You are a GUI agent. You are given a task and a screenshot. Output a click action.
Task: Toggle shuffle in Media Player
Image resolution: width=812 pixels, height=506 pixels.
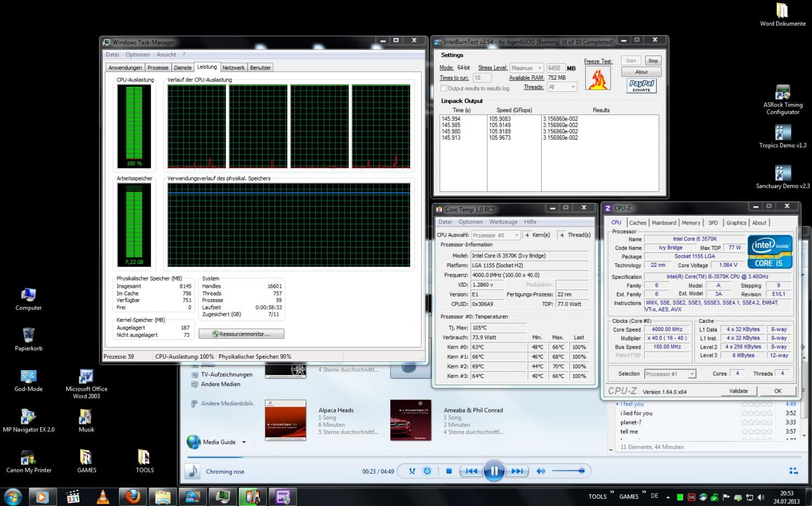(412, 471)
